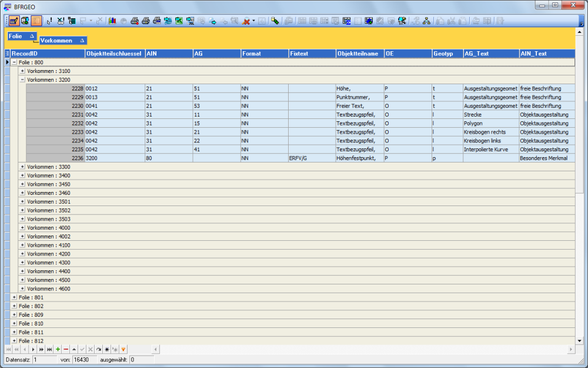Click the bar chart icon in toolbar
Viewport: 588px width, 368px height.
(112, 21)
